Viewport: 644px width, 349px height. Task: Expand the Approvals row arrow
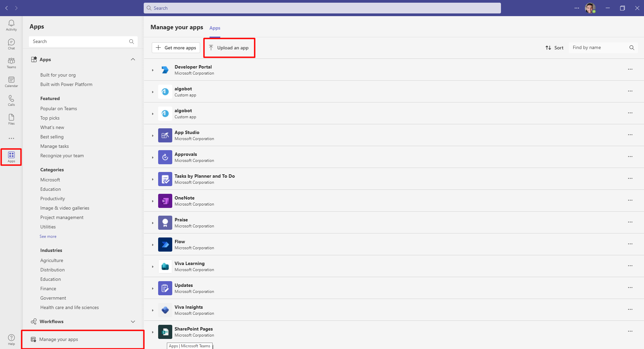(153, 158)
